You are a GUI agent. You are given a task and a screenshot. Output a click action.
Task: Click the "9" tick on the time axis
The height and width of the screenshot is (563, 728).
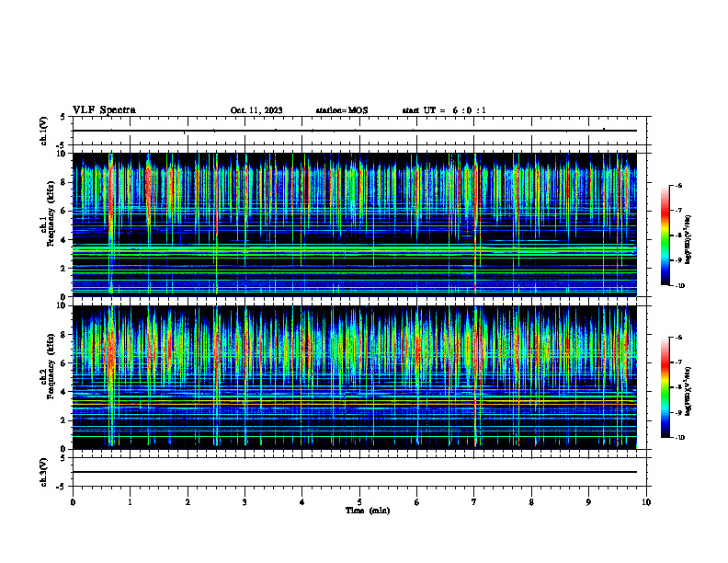(x=588, y=502)
